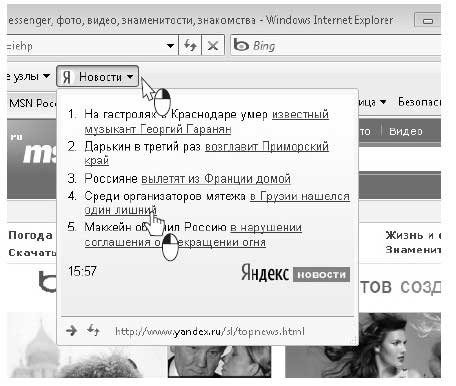Open link в Грузии нашелся один лишний
The width and height of the screenshot is (456, 386).
(x=217, y=203)
